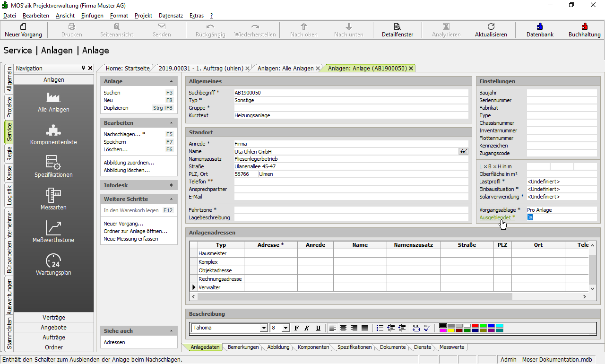
Task: Right-align the description text
Action: [354, 328]
